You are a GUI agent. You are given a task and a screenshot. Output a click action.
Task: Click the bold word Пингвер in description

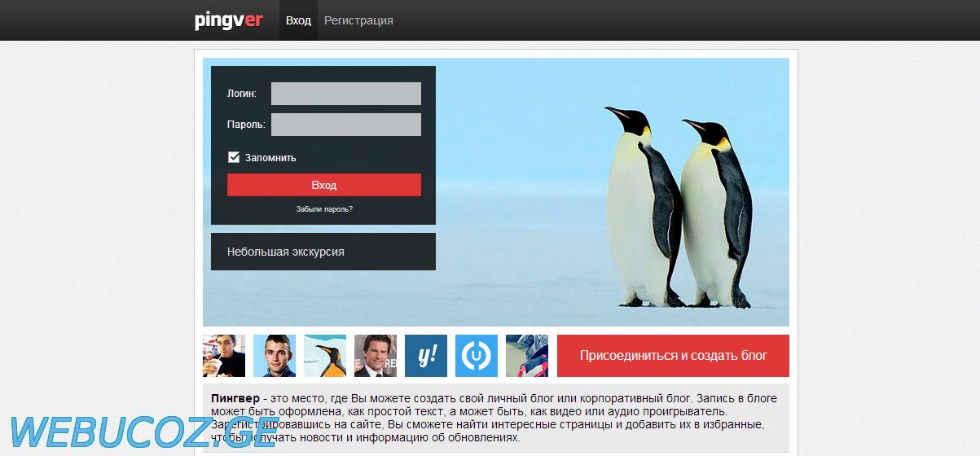(235, 399)
